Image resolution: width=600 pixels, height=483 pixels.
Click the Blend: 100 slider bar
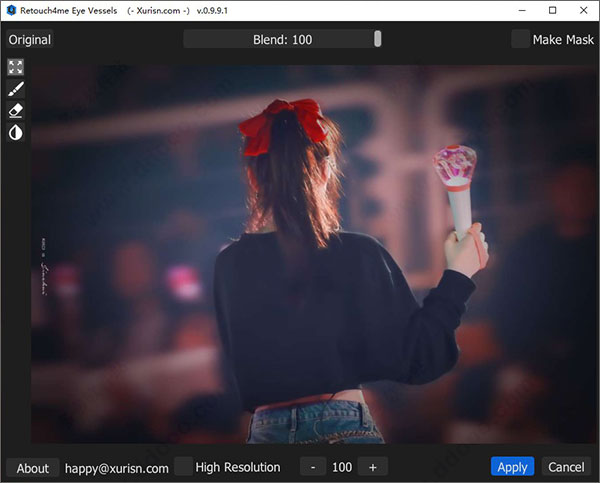pyautogui.click(x=280, y=39)
